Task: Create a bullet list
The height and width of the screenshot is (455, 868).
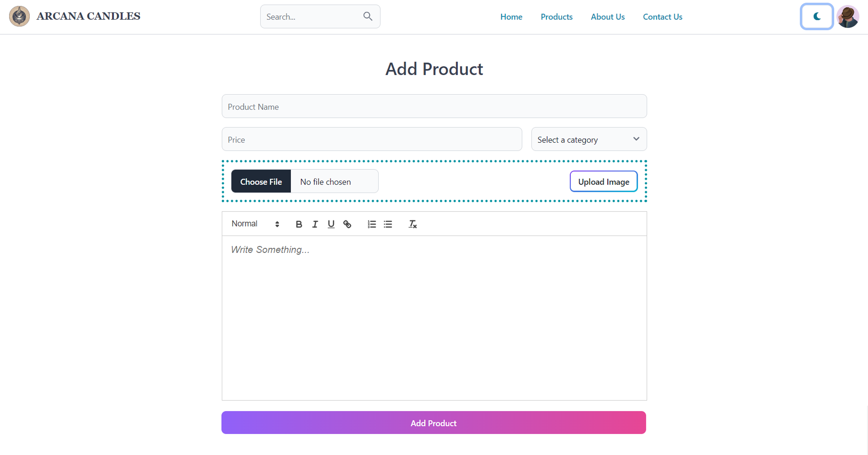Action: [388, 224]
